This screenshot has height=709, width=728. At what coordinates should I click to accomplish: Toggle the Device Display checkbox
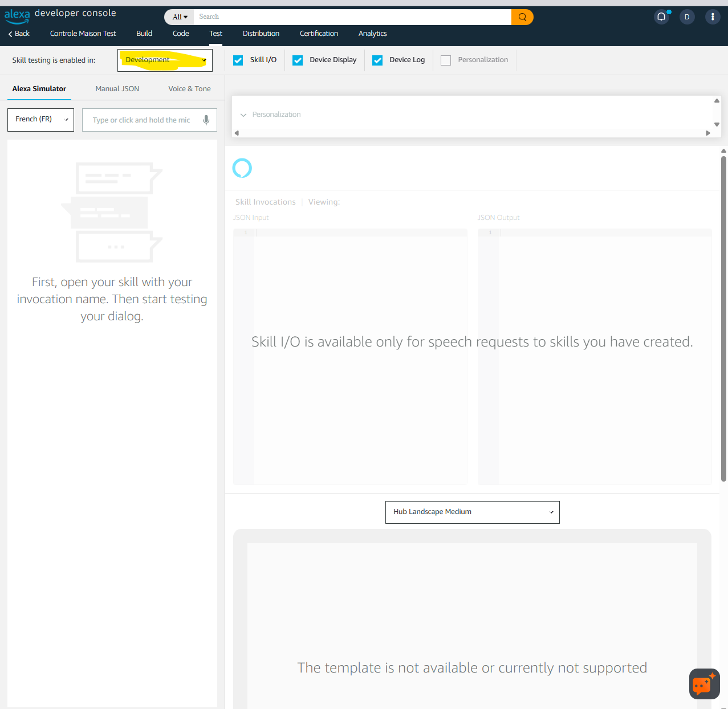[298, 60]
